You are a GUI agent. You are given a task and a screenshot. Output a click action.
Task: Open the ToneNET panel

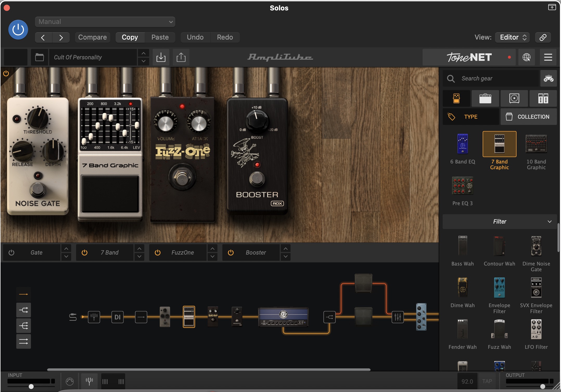click(469, 57)
